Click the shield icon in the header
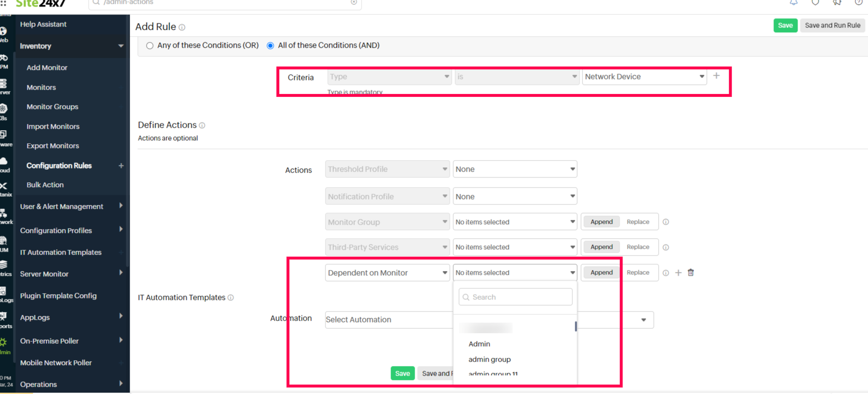This screenshot has width=868, height=394. [815, 2]
